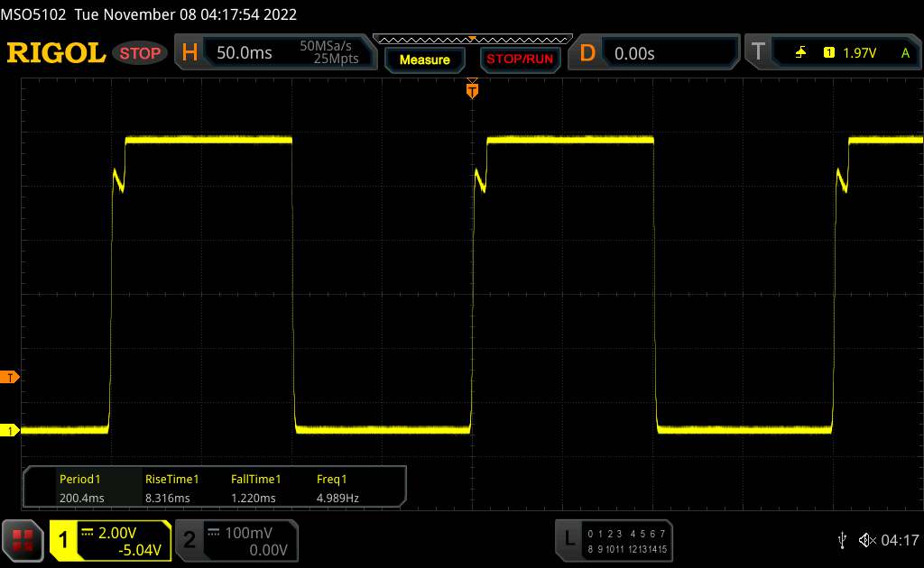Click the 04:17 clock
Viewport: 924px width, 568px height.
(x=900, y=540)
